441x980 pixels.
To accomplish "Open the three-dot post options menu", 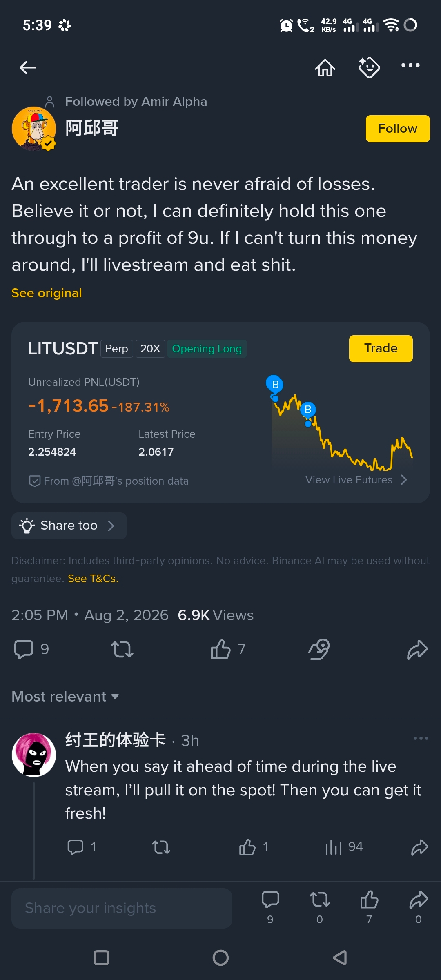I will coord(410,65).
